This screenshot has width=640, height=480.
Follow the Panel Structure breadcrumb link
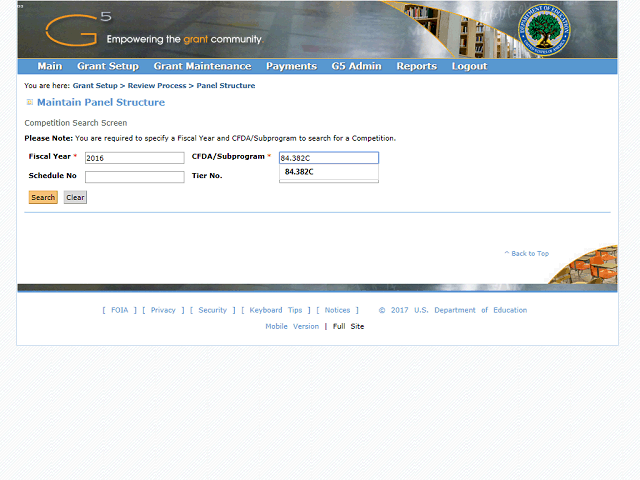[226, 86]
